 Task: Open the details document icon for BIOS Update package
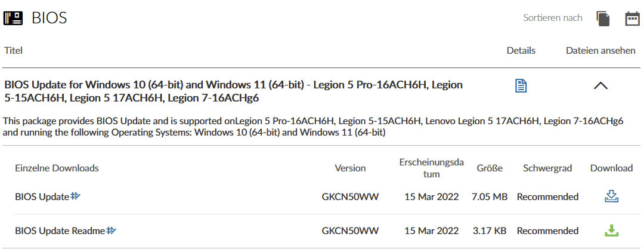tap(521, 86)
